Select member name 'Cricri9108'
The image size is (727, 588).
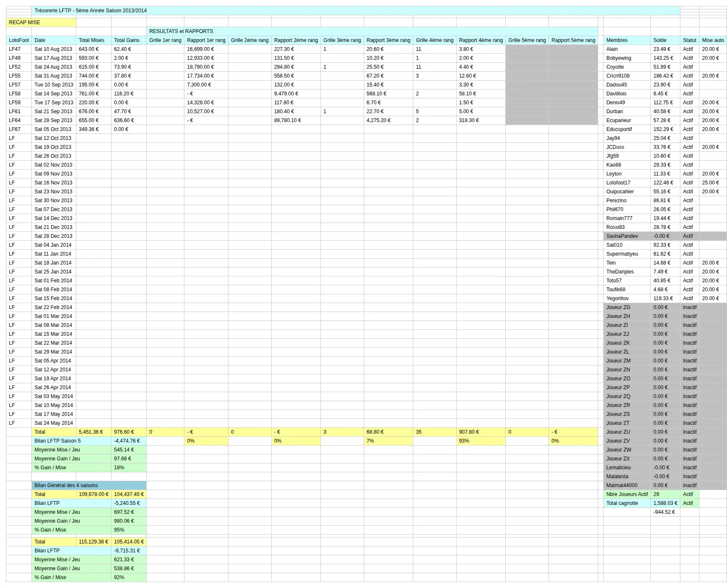click(627, 76)
